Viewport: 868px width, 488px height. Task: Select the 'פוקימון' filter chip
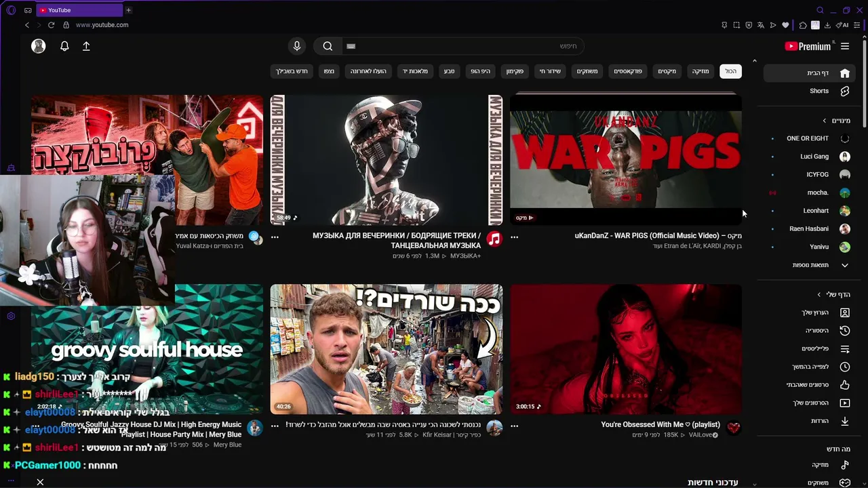(x=515, y=71)
